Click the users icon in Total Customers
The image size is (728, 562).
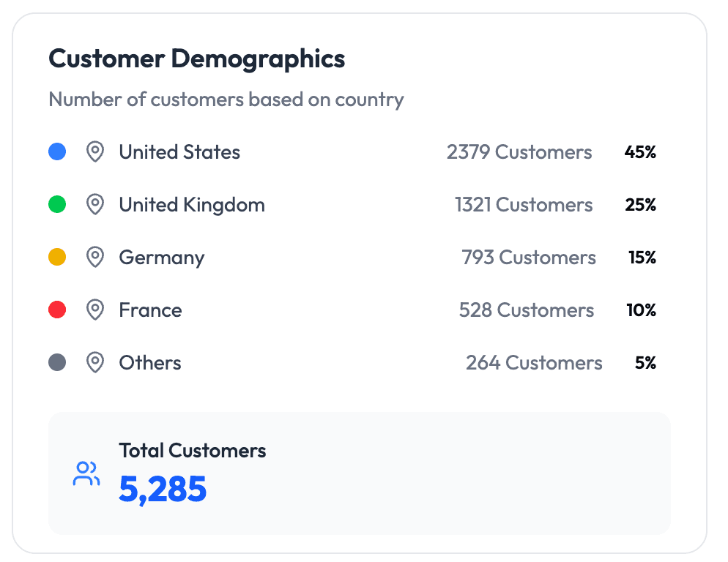[86, 473]
